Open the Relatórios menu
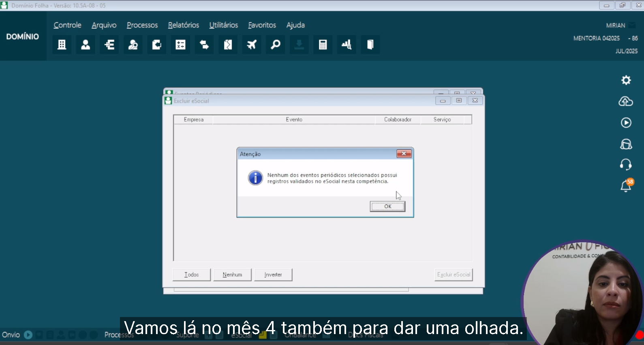Image resolution: width=644 pixels, height=345 pixels. point(184,25)
